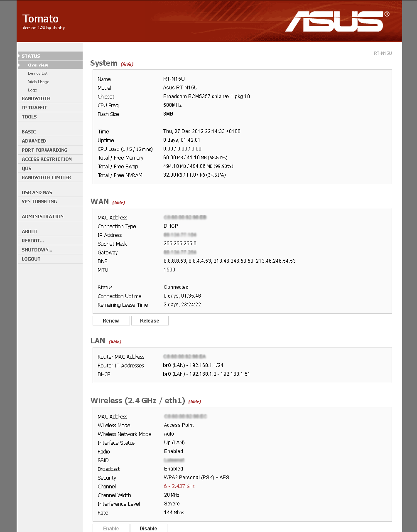Click the Tomato title text
This screenshot has height=532, width=417.
click(40, 19)
